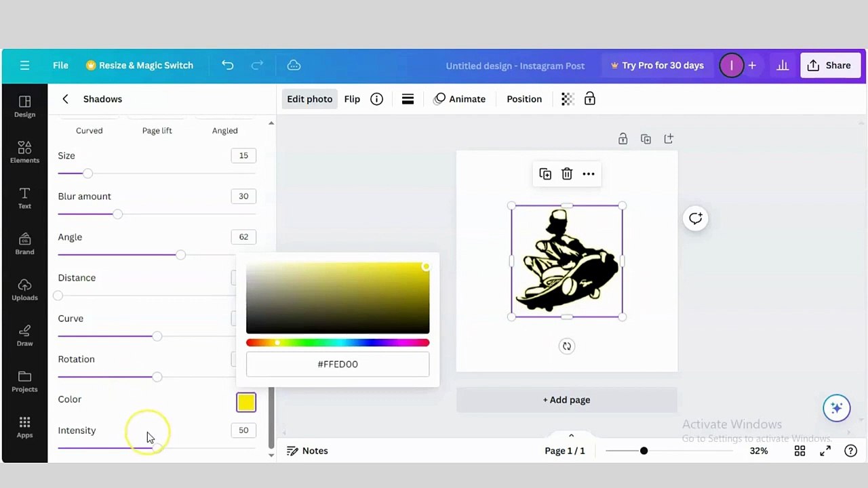
Task: Click the plus icon to add collaborators
Action: (752, 65)
